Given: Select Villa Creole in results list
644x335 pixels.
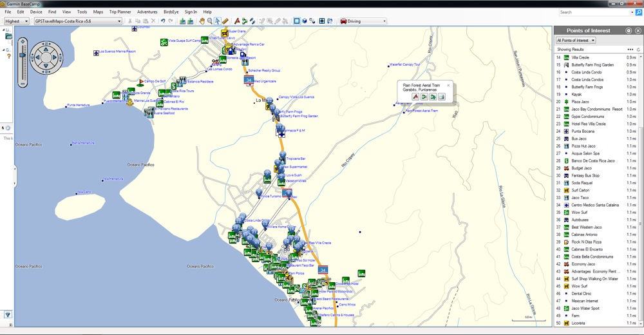Looking at the screenshot, I should coord(596,57).
